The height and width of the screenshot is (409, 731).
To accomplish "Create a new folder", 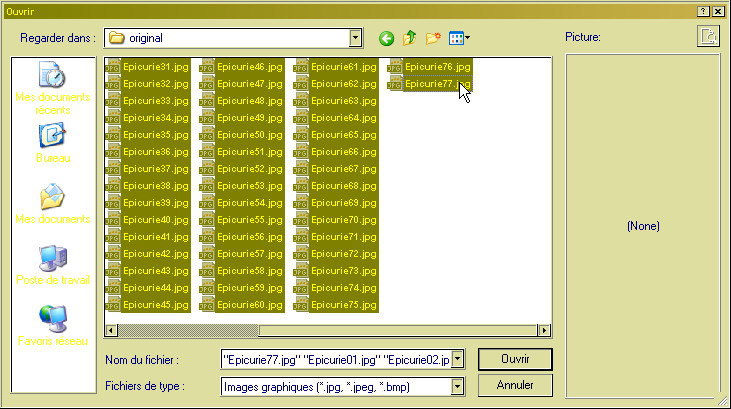I will click(433, 39).
